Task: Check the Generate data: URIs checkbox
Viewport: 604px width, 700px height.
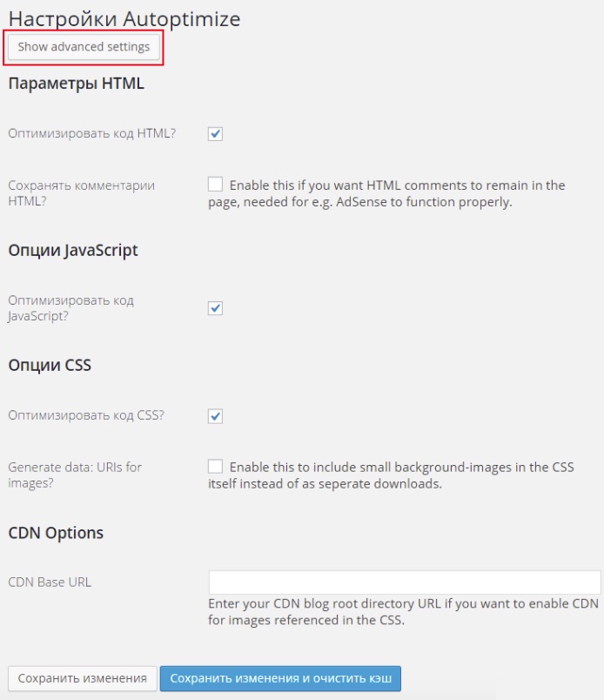Action: tap(216, 467)
